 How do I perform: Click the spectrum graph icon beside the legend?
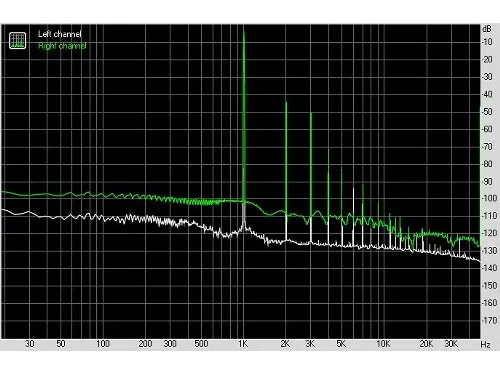point(17,40)
